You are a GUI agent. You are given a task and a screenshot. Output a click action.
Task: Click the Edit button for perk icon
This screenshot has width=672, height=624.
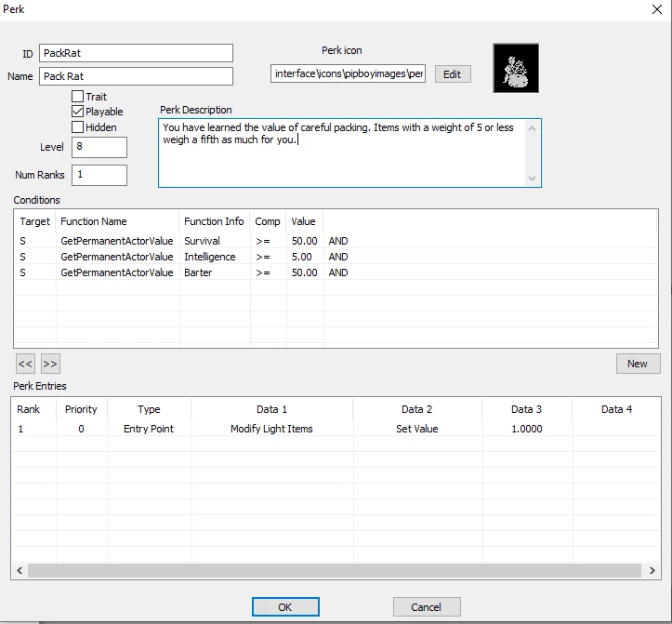[x=453, y=74]
